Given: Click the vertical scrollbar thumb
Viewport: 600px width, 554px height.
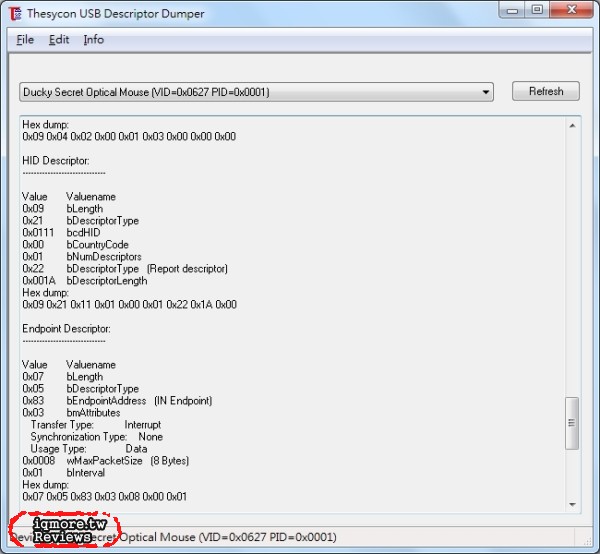Looking at the screenshot, I should click(572, 423).
